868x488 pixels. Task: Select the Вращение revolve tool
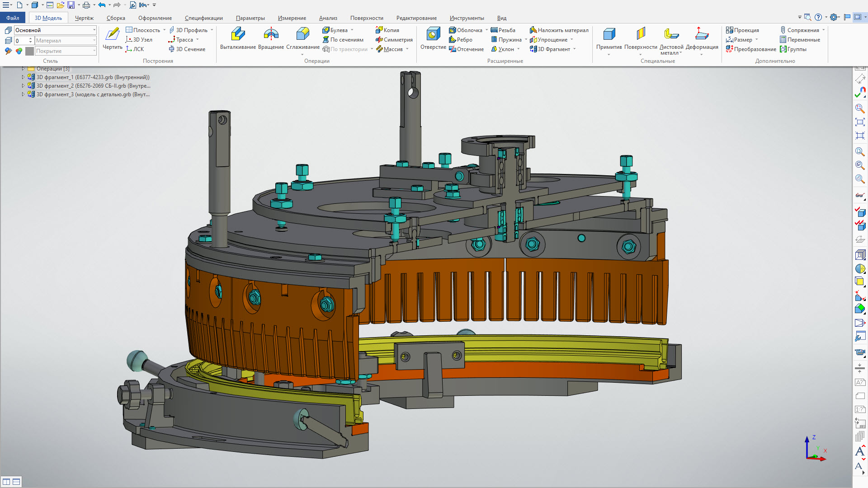point(271,38)
